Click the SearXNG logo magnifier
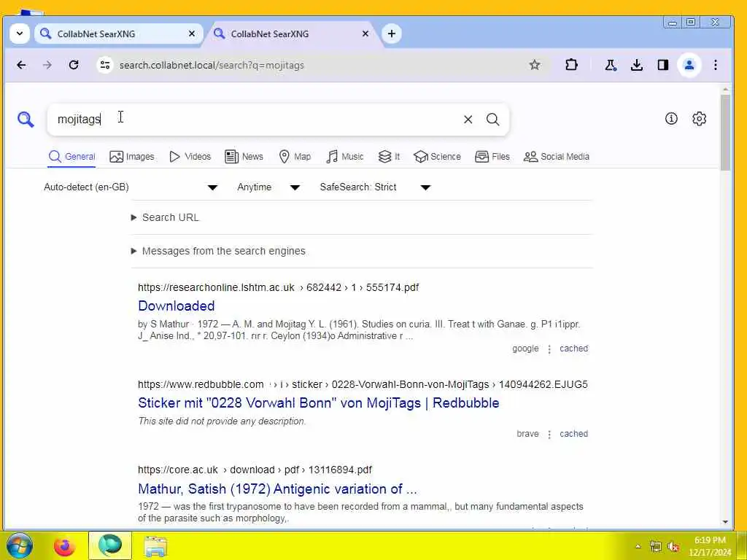Image resolution: width=747 pixels, height=560 pixels. click(26, 119)
